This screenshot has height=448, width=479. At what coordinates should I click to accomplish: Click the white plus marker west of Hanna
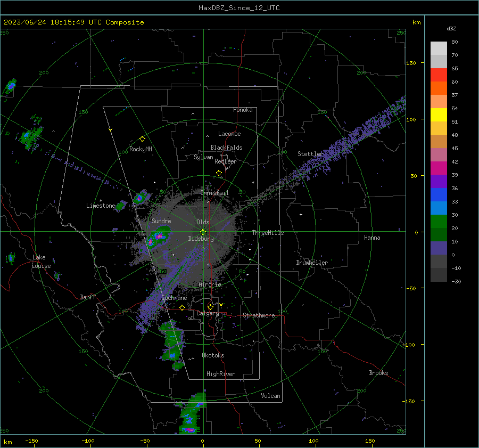click(301, 214)
